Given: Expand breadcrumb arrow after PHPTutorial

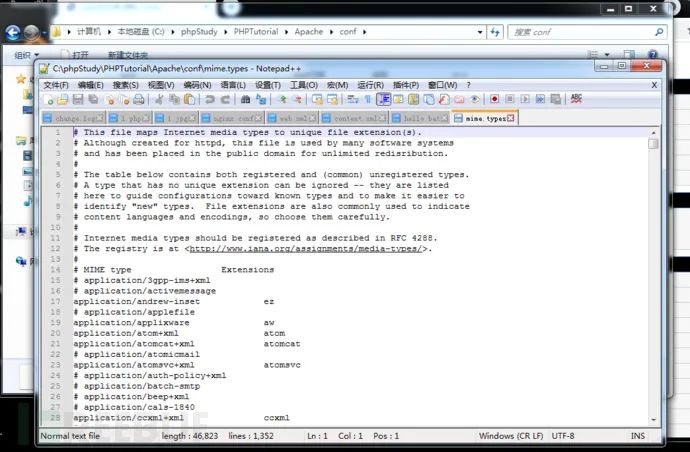Looking at the screenshot, I should click(x=286, y=32).
